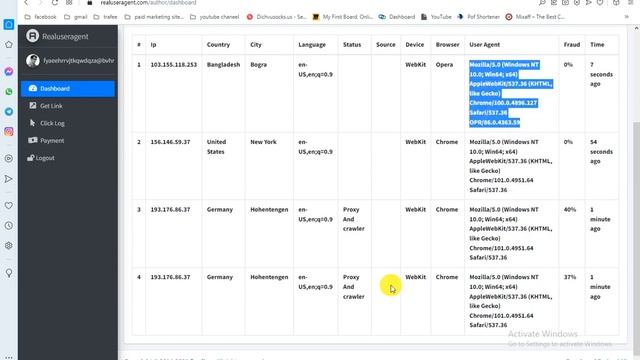Open the three-dots sidebar setup icon
640x360 pixels.
[x=9, y=357]
